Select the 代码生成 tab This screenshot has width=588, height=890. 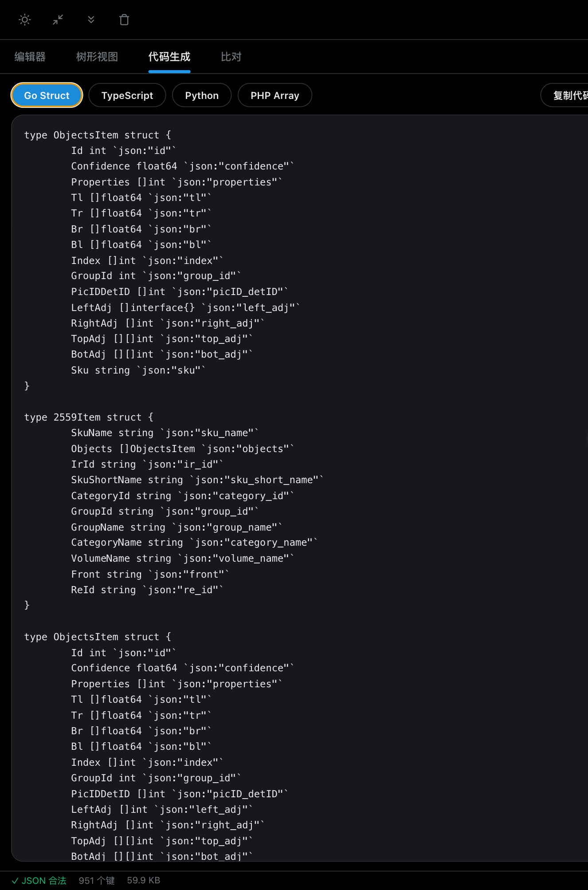(169, 57)
